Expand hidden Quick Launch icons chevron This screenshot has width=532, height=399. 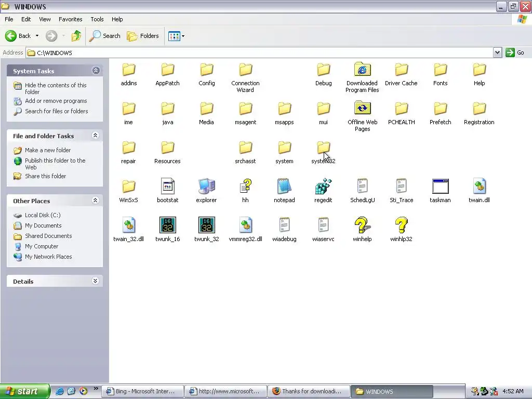[x=96, y=389]
